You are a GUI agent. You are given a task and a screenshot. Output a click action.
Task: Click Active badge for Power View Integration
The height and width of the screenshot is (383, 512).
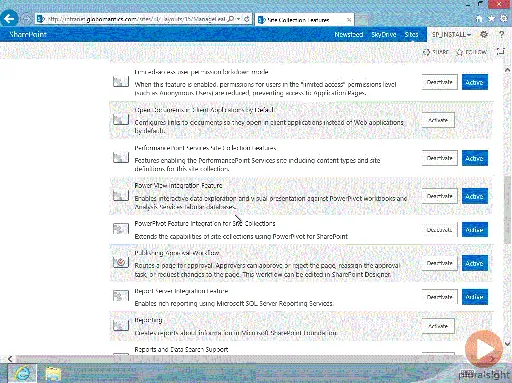pos(475,196)
